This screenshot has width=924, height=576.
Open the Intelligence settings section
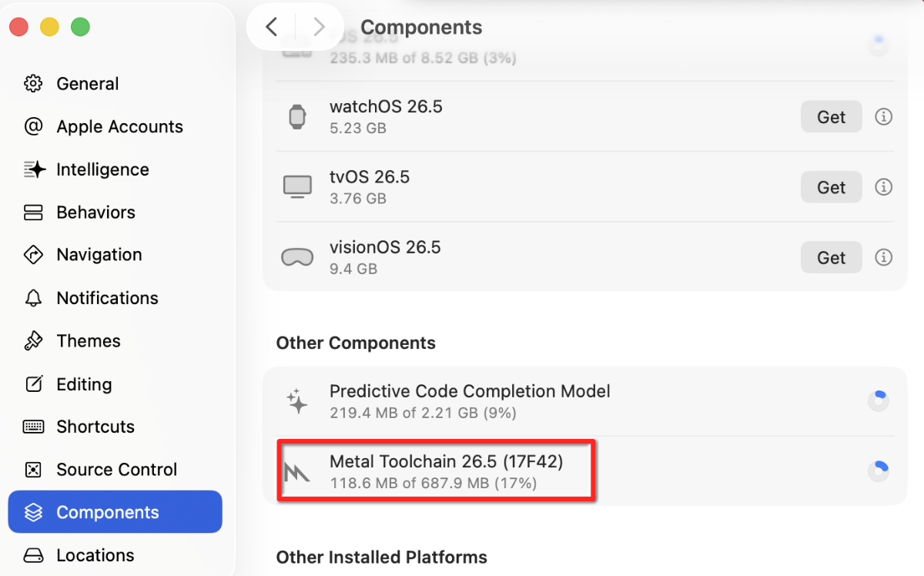115,169
